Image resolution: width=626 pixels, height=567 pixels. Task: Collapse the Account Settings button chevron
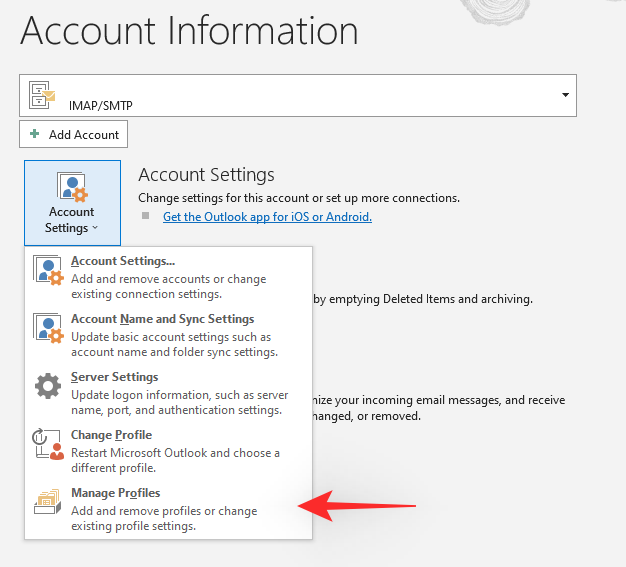(95, 228)
